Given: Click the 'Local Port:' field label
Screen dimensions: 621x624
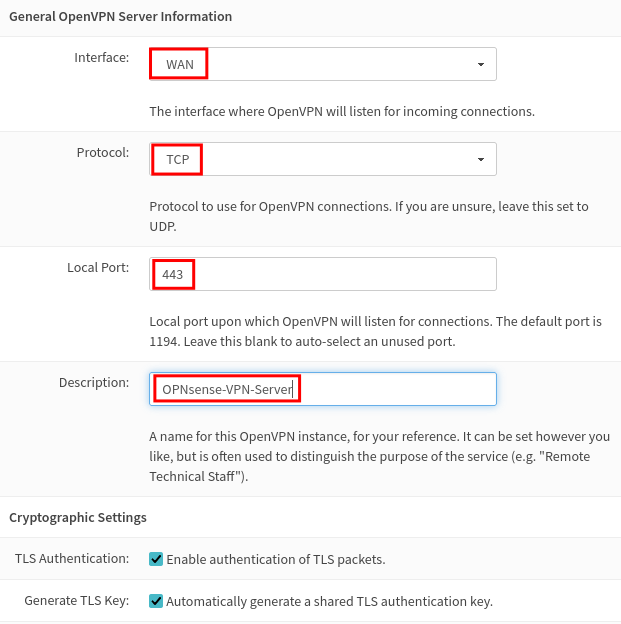Looking at the screenshot, I should tap(98, 267).
